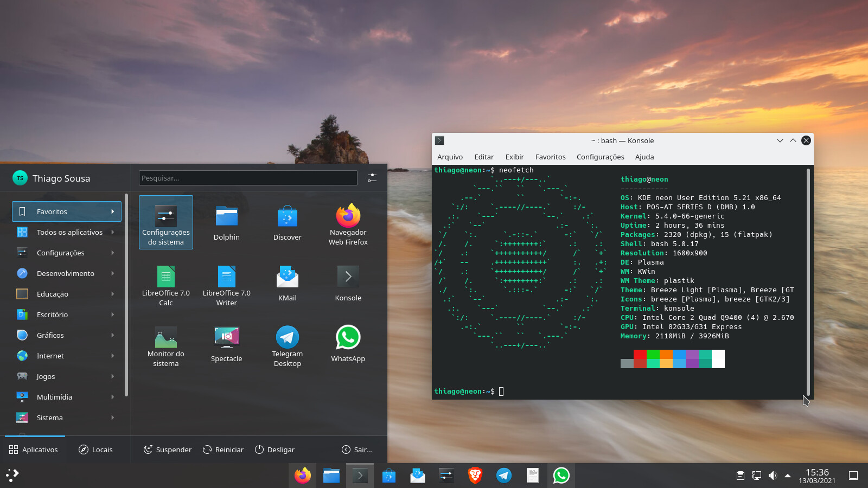Screen dimensions: 868x488
Task: Open Telegram Desktop from favorites
Action: tap(288, 344)
